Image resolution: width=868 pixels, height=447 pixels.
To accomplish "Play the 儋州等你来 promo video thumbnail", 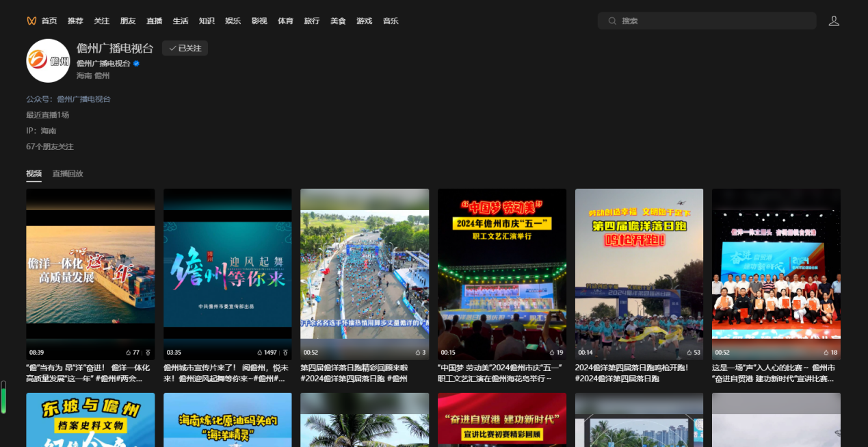I will point(228,274).
